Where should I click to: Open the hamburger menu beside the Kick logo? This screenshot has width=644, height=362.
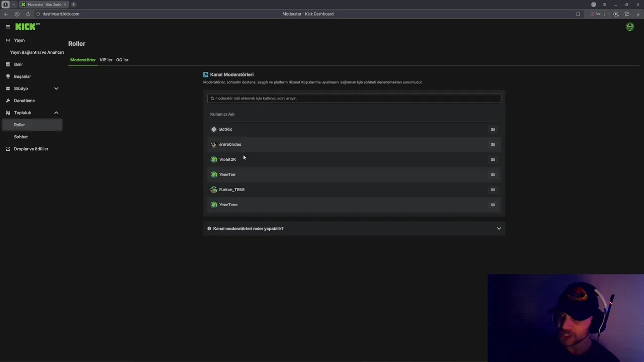8,27
